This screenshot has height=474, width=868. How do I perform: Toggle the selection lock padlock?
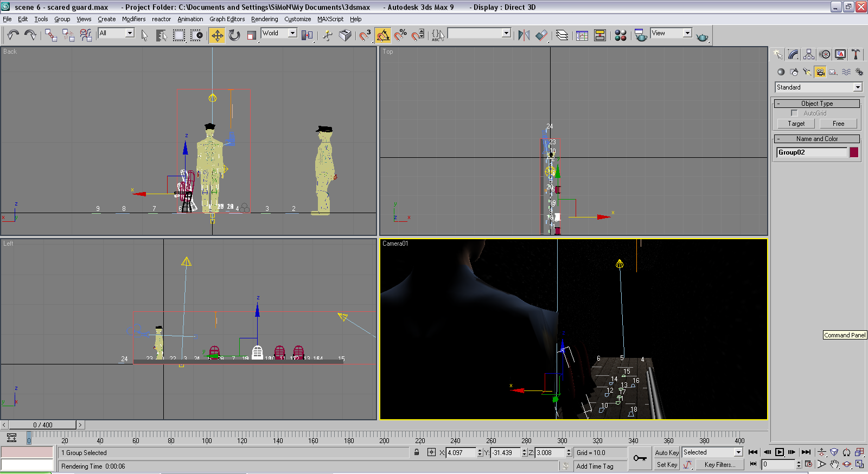click(x=417, y=452)
